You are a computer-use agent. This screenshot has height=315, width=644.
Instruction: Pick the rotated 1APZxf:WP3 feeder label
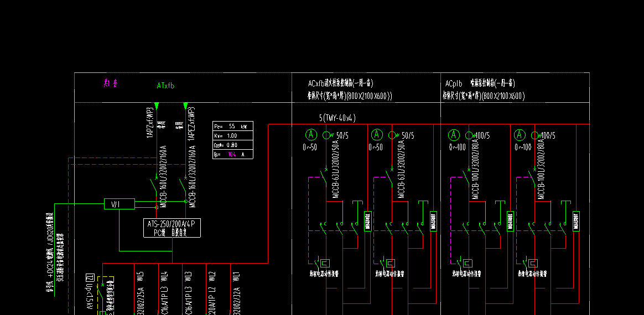pos(150,122)
